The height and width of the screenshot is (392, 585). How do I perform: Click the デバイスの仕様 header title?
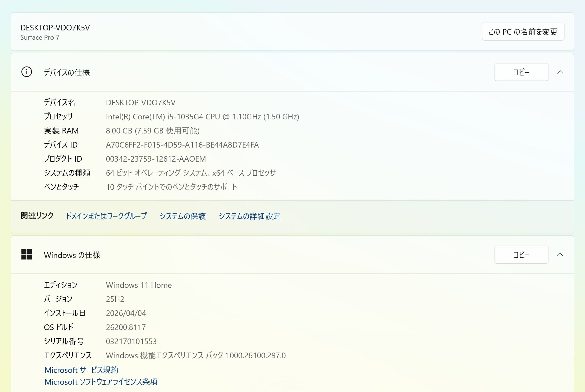67,72
